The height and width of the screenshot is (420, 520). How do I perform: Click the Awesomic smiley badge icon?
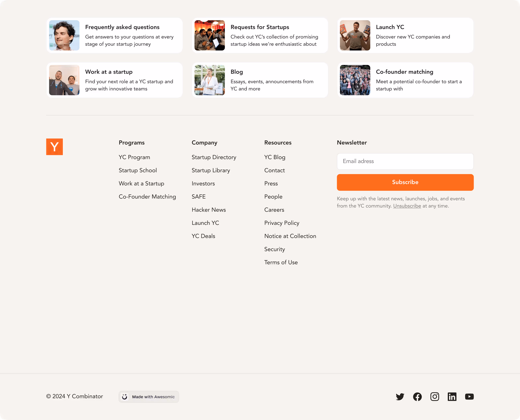[125, 397]
